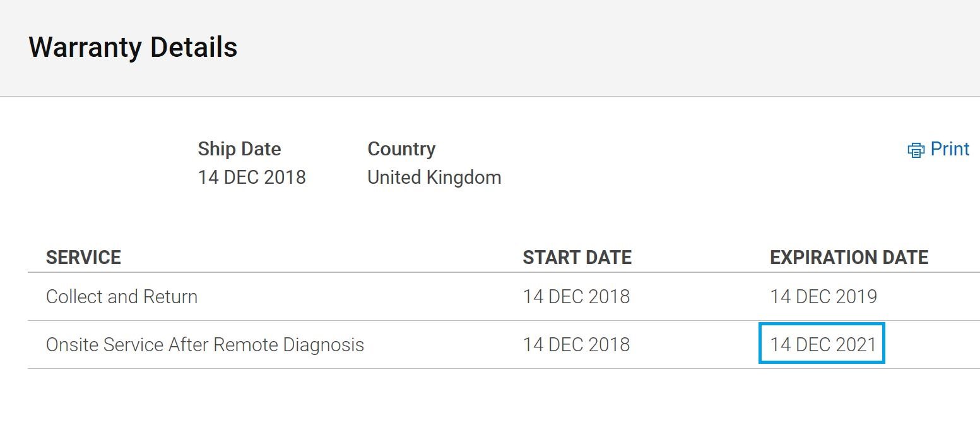Select the Warranty Details heading

[133, 47]
